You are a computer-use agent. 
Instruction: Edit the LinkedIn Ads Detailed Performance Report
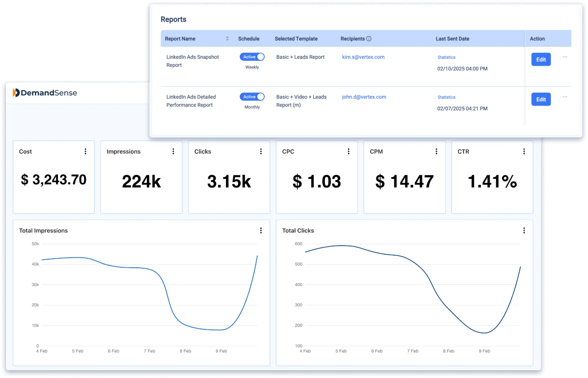[541, 99]
